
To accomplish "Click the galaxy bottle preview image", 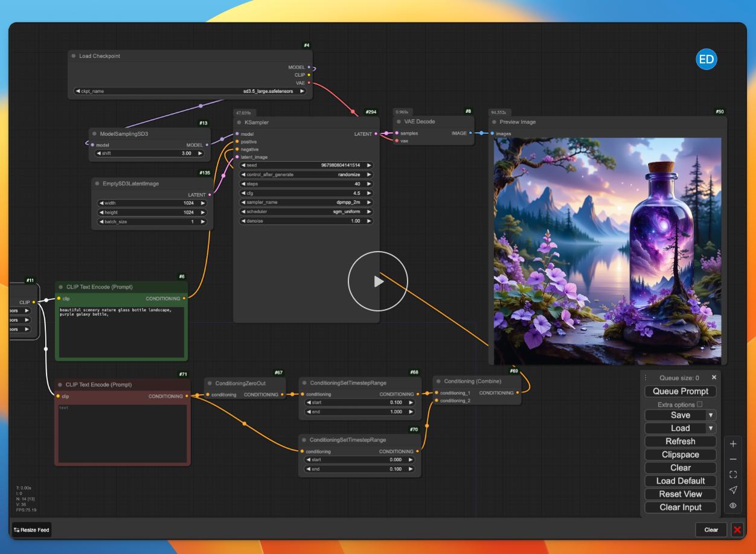I will pos(607,251).
